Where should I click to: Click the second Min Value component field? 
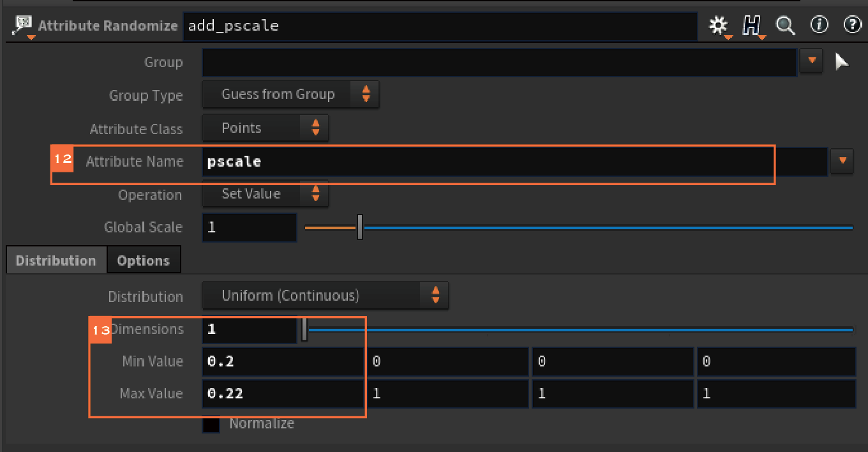click(x=448, y=362)
